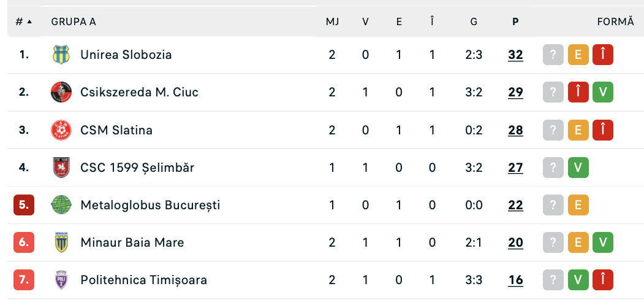Screen dimensions: 644x305
Task: Sort standings by the MJ matches column
Action: coord(332,21)
